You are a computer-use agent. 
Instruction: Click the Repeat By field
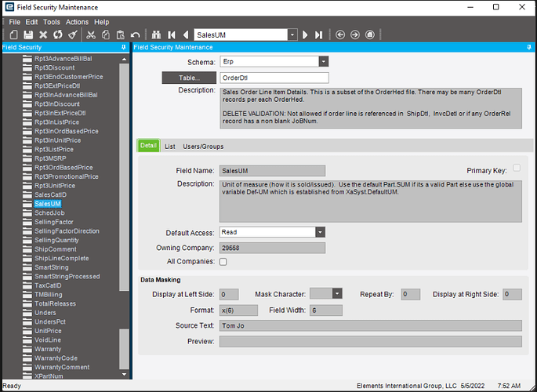pyautogui.click(x=411, y=295)
